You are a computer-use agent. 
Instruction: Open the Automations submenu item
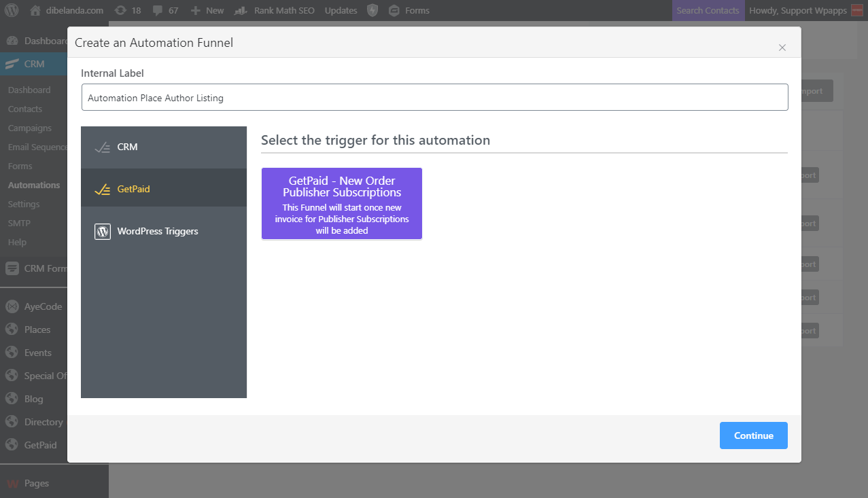click(34, 185)
